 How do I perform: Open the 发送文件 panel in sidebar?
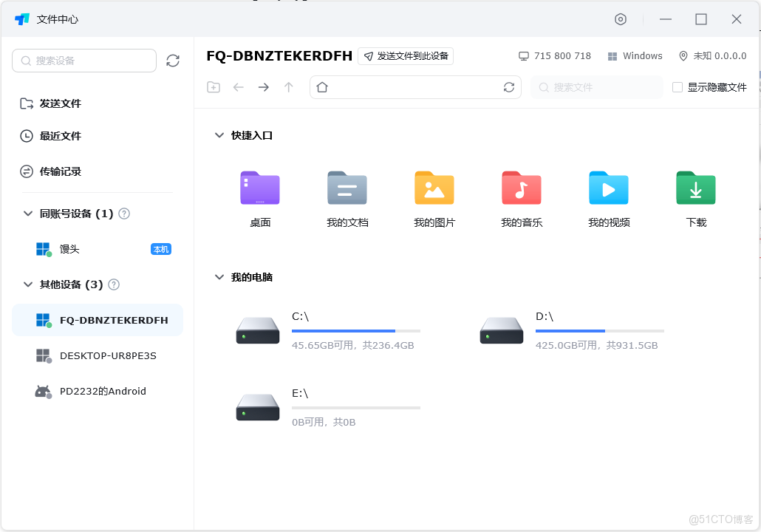pyautogui.click(x=55, y=103)
